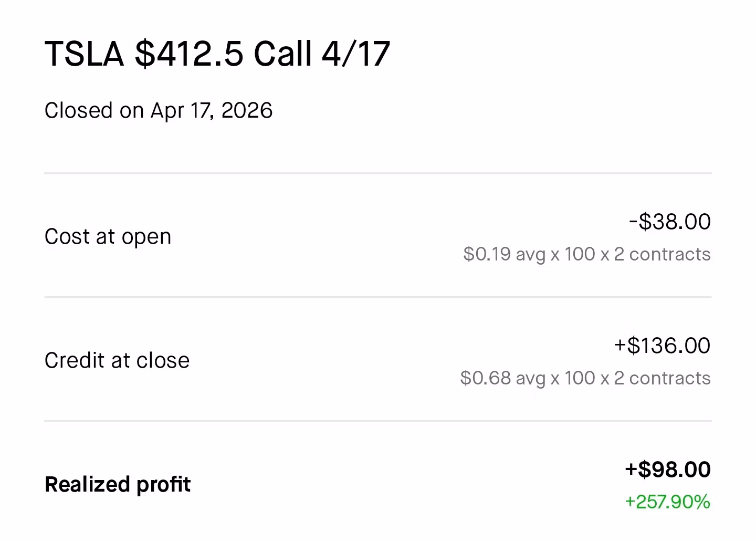Open the Cost at open row

pyautogui.click(x=378, y=235)
